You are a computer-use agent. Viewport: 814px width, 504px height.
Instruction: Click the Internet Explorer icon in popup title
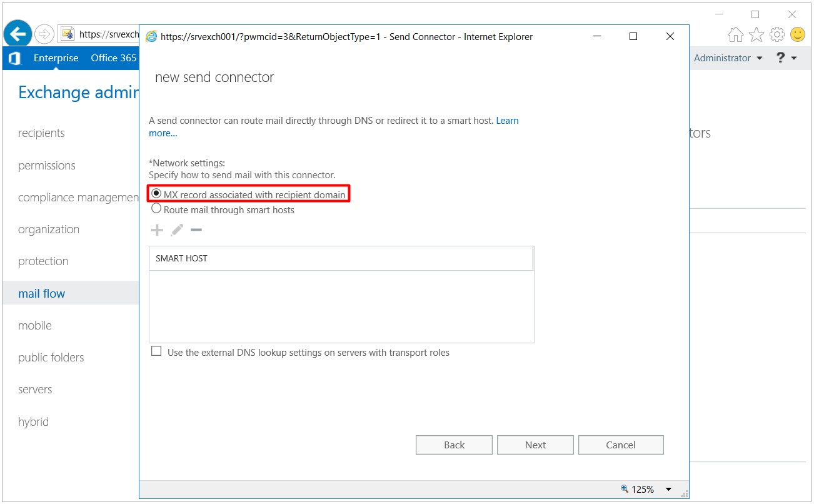(151, 37)
